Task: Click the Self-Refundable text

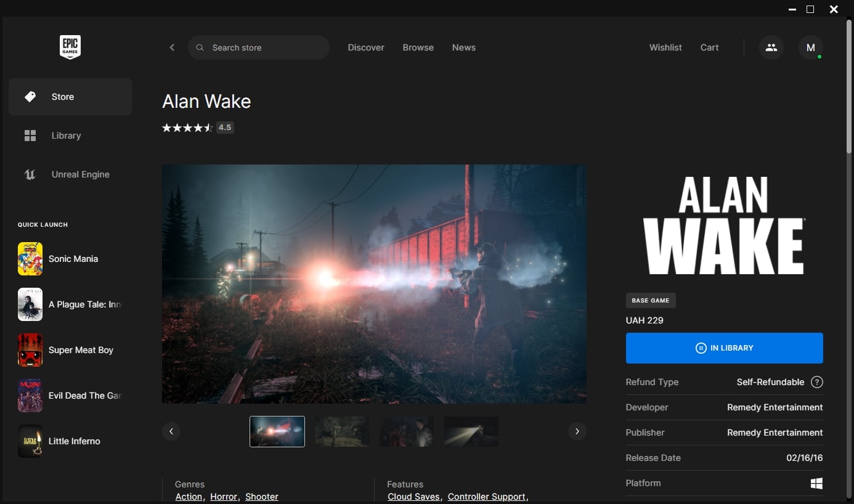Action: coord(770,382)
